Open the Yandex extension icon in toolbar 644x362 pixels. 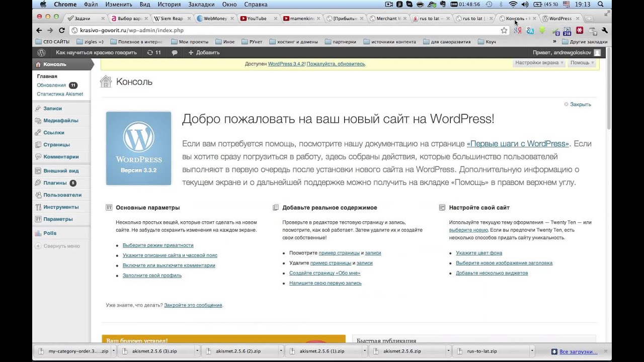pyautogui.click(x=517, y=30)
